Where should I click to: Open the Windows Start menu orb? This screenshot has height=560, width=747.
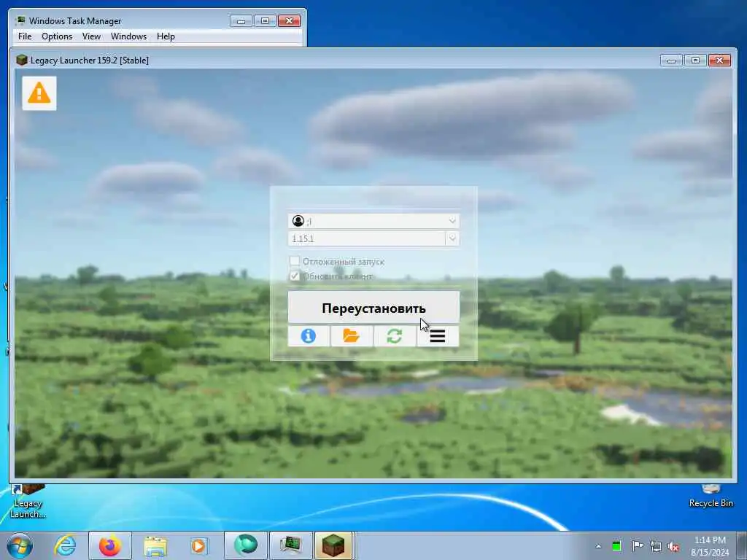(x=20, y=545)
